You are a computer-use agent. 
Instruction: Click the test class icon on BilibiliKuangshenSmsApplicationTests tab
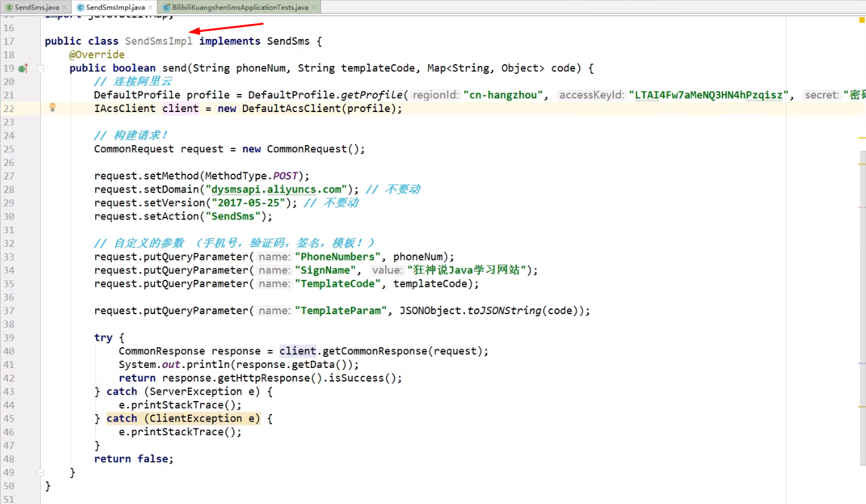click(166, 7)
